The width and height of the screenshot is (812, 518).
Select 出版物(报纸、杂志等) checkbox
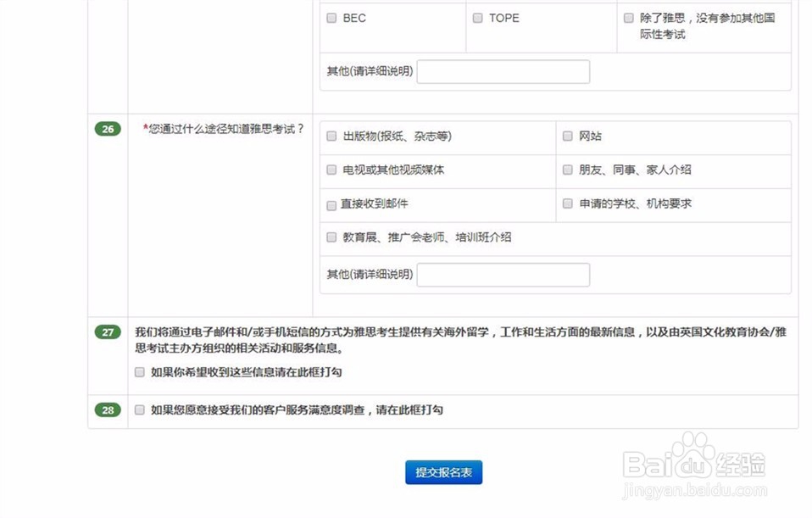tap(331, 136)
